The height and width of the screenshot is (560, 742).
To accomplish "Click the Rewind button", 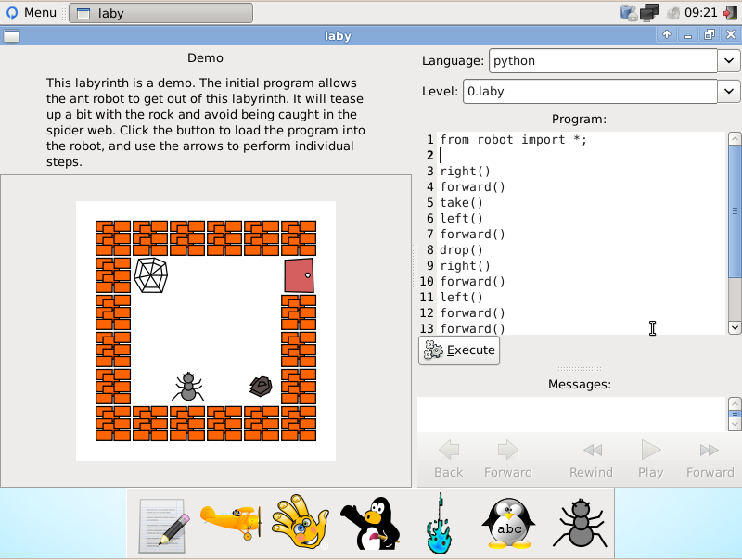I will click(x=592, y=459).
